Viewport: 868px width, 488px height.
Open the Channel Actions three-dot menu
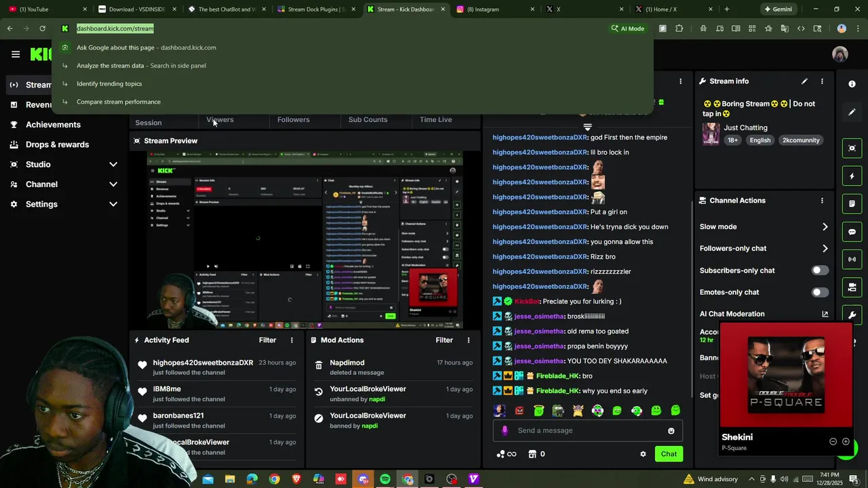822,201
